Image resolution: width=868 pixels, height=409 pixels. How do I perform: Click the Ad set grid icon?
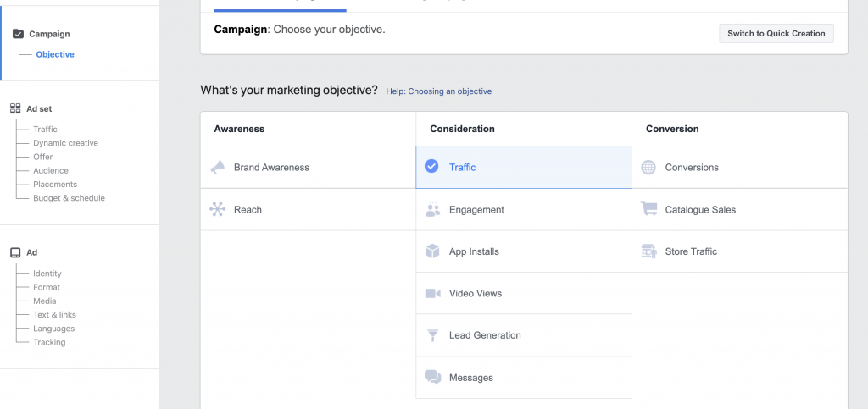coord(15,109)
